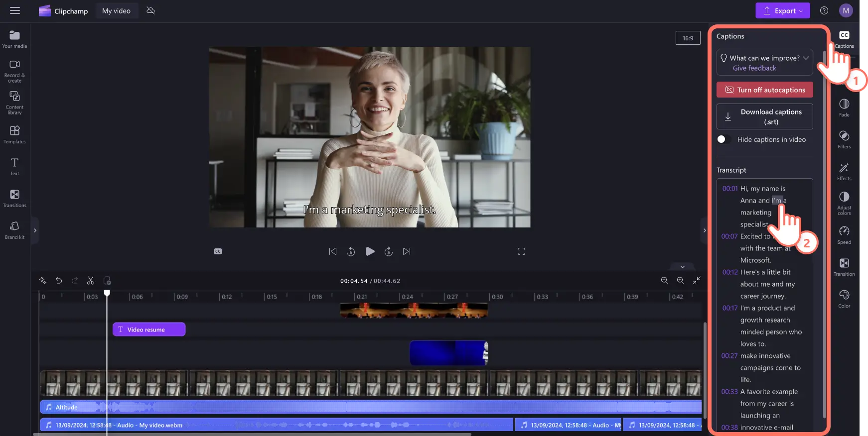Click the cloud sync status icon
Image resolution: width=868 pixels, height=436 pixels.
click(150, 10)
